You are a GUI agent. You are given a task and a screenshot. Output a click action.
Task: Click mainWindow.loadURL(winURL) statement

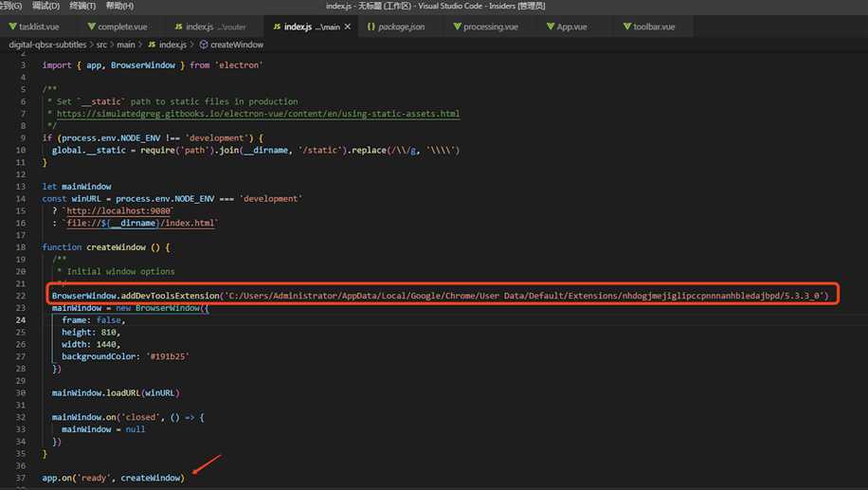coord(116,393)
